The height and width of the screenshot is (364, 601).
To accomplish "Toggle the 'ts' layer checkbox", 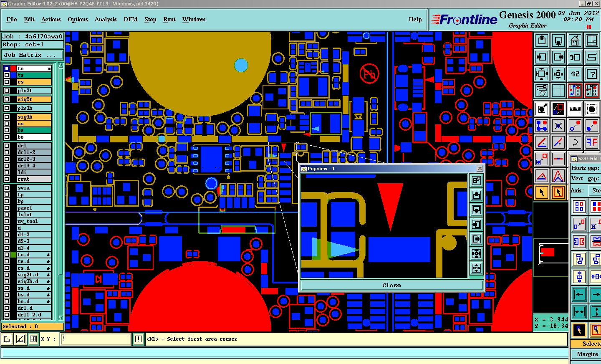I will click(x=7, y=75).
